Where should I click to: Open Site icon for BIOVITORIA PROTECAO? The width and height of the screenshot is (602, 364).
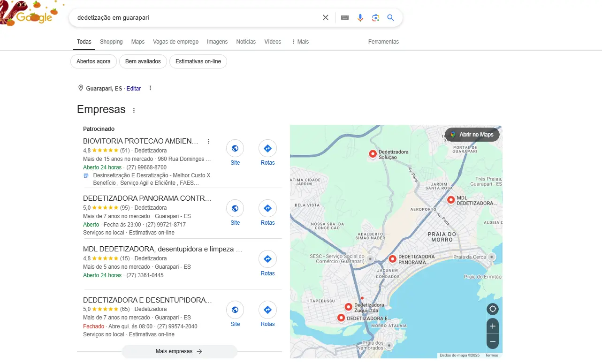[235, 149]
